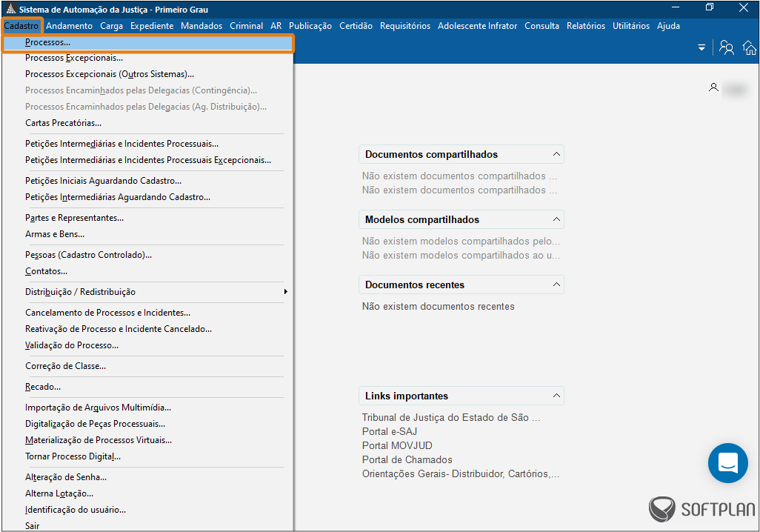Screen dimensions: 760x532
Task: Choose Petições Intermediárias e Incidentes Processuais Excepcionais...
Action: coord(148,160)
